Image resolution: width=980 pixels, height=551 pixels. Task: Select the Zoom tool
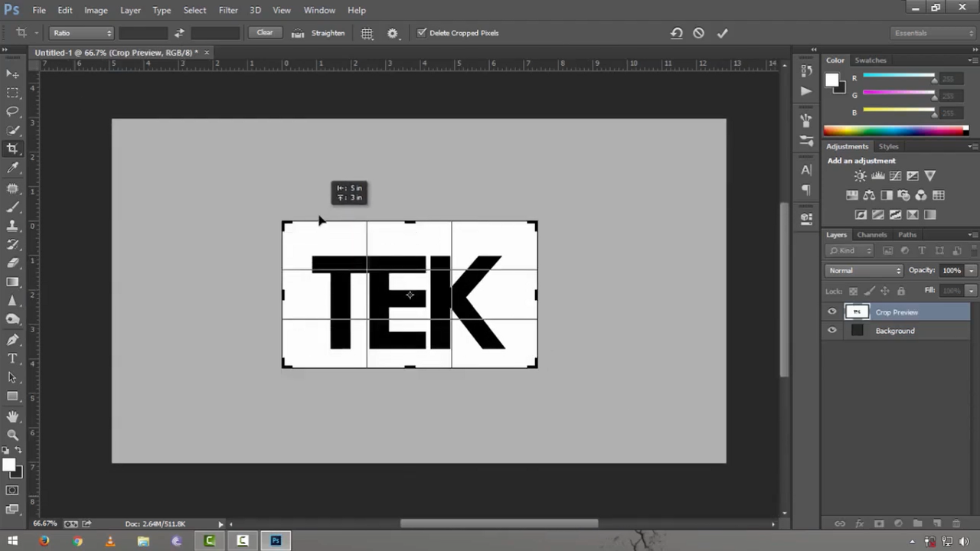(x=12, y=434)
